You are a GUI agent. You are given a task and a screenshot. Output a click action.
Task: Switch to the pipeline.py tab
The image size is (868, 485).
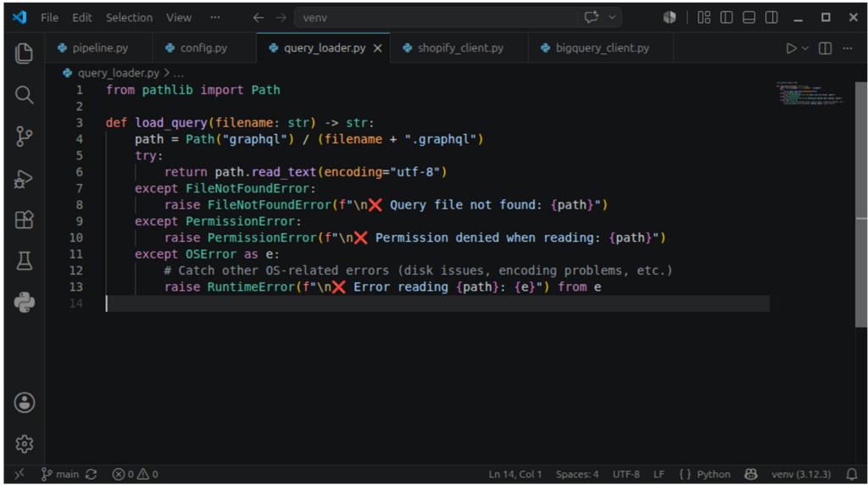(x=98, y=48)
